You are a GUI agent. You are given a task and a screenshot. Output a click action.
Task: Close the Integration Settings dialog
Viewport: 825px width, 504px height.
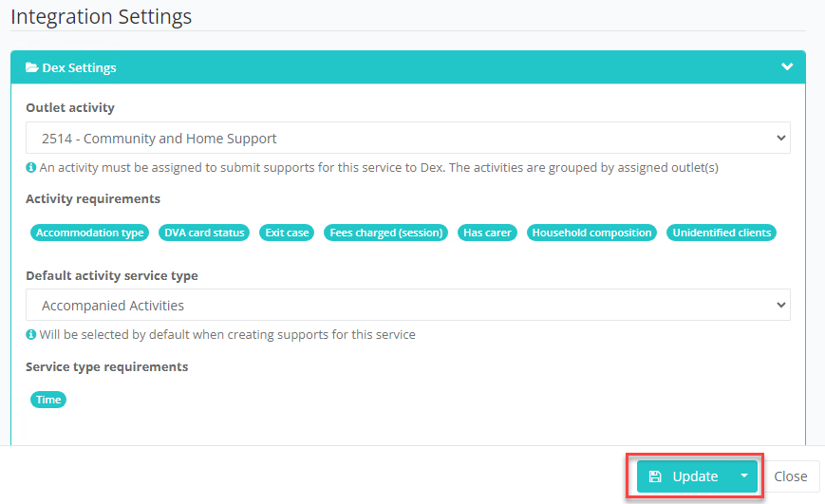pyautogui.click(x=790, y=476)
